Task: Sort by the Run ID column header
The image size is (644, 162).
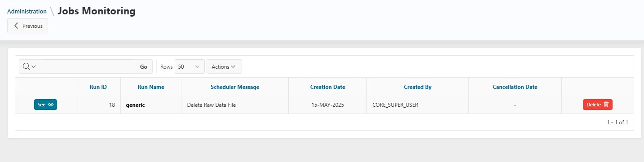Action: [98, 87]
